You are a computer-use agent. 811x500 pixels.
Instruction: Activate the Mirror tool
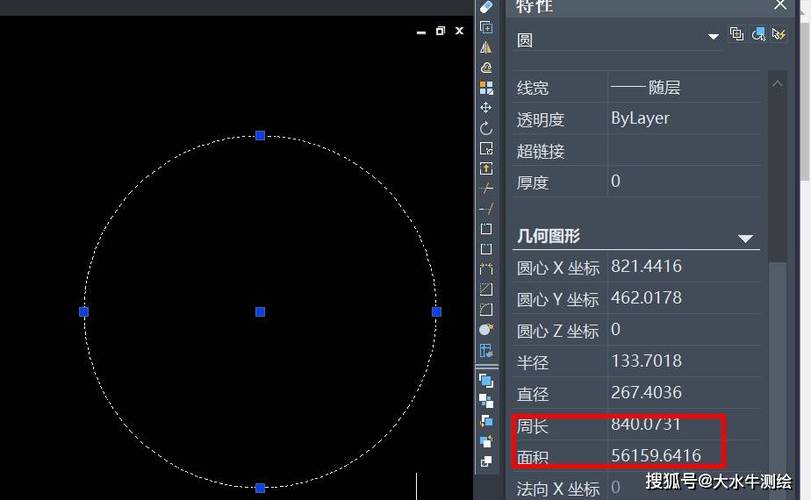[x=486, y=47]
